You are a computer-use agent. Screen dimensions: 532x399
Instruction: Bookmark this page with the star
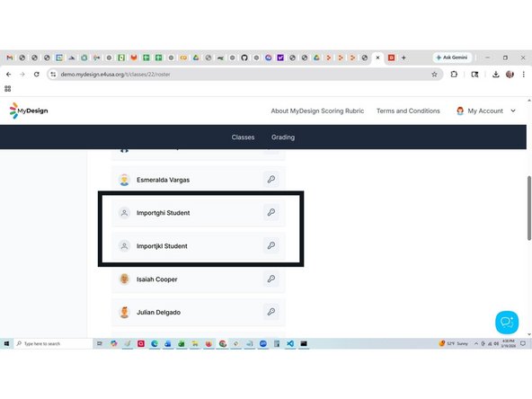click(434, 75)
